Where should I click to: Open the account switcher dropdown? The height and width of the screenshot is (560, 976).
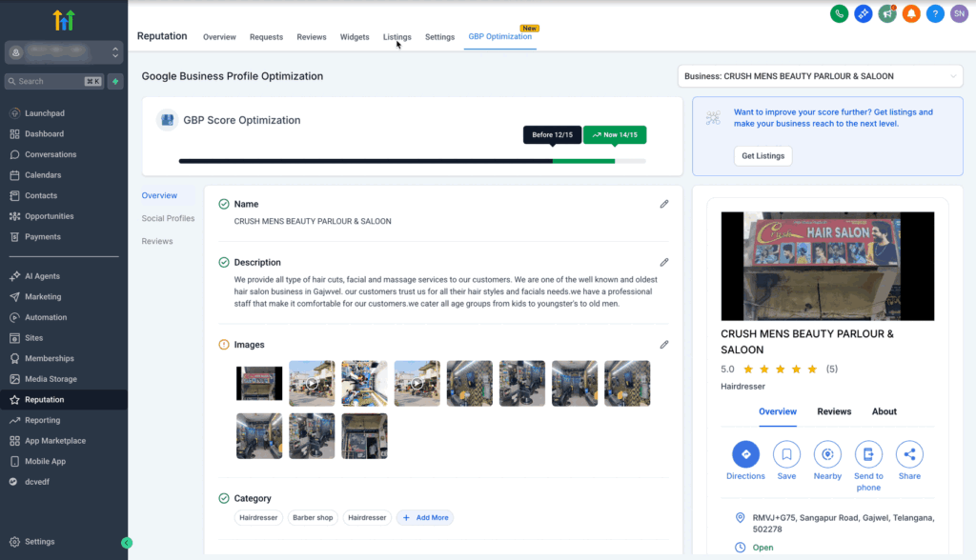pyautogui.click(x=64, y=53)
